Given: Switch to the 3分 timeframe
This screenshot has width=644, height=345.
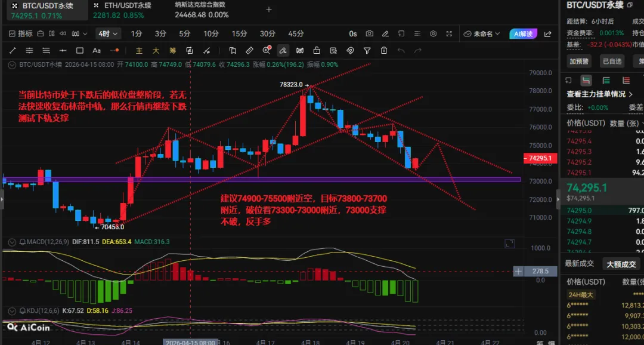Looking at the screenshot, I should pyautogui.click(x=160, y=33).
